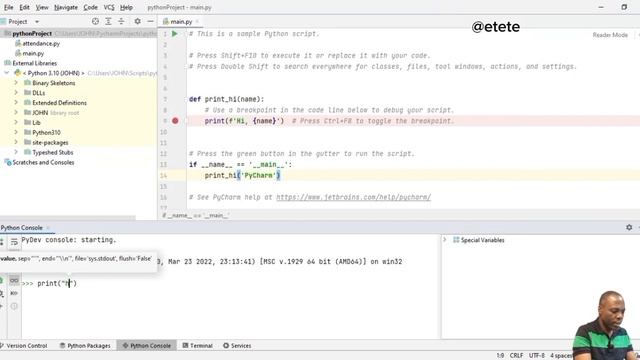Click the show variables glasses icon
The width and height of the screenshot is (640, 360).
14,280
